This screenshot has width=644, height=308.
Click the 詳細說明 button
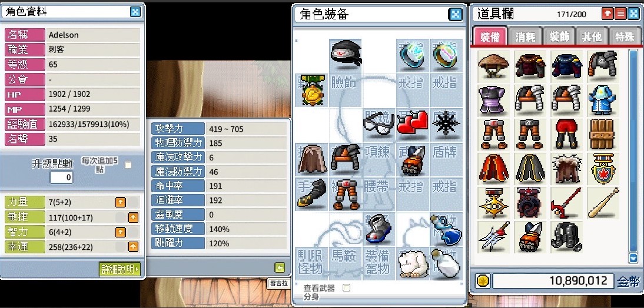[120, 269]
